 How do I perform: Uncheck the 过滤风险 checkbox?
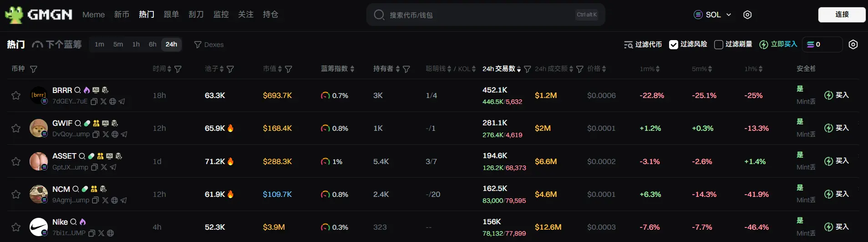coord(674,45)
